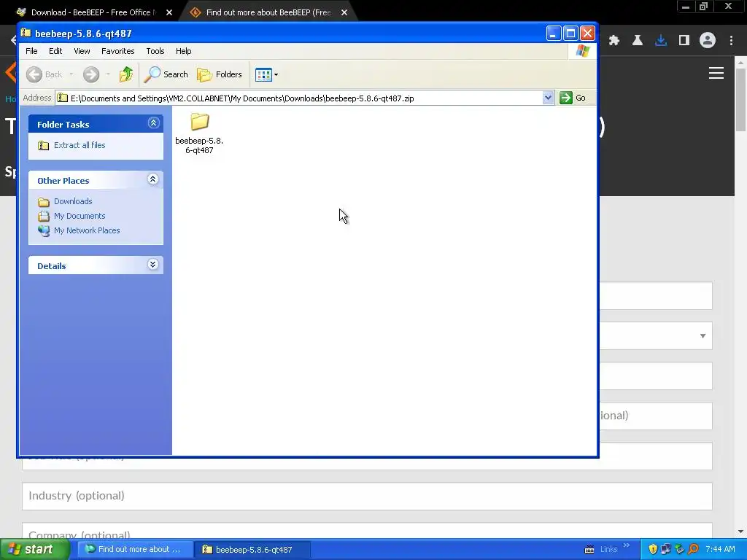Click Extract all files link
The width and height of the screenshot is (747, 560).
[80, 145]
